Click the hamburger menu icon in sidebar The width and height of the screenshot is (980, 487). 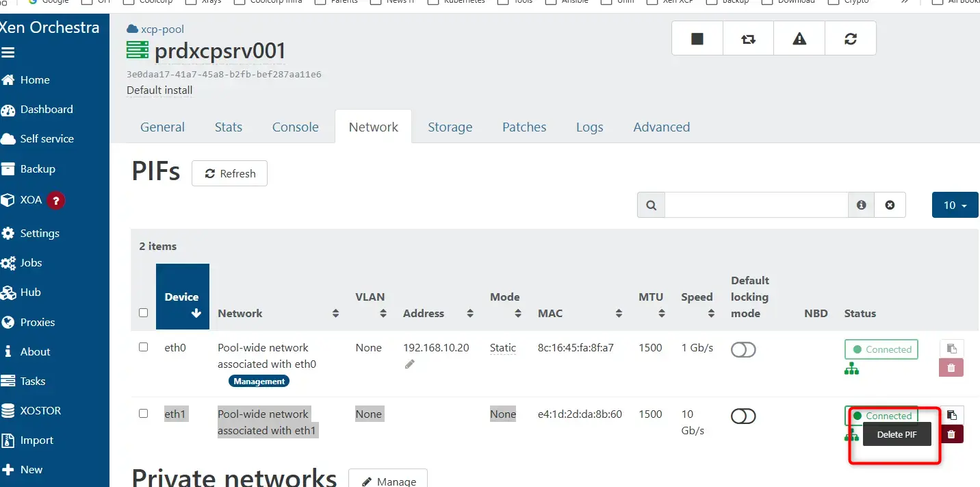click(8, 52)
